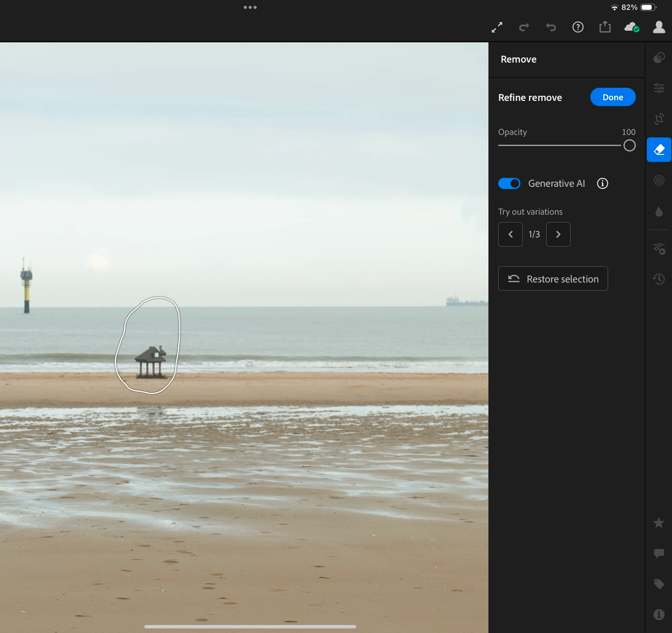Image resolution: width=672 pixels, height=633 pixels.
Task: Click the Done button
Action: point(612,97)
